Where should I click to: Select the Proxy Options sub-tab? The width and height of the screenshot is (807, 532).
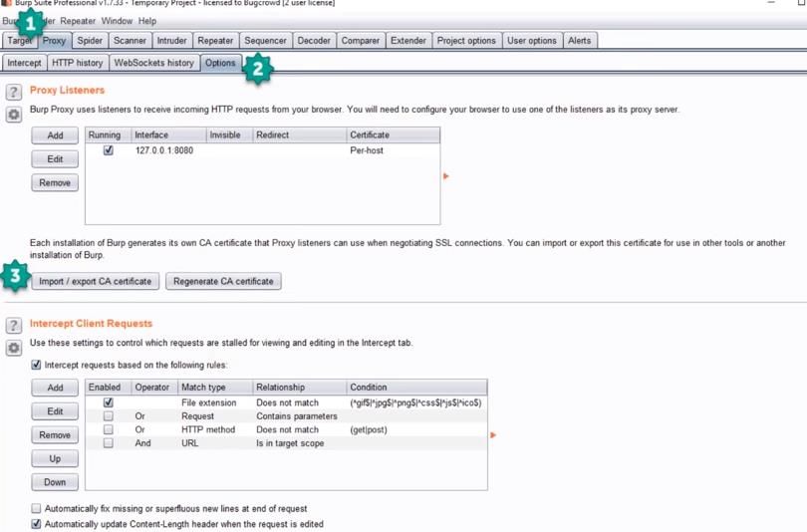[220, 63]
